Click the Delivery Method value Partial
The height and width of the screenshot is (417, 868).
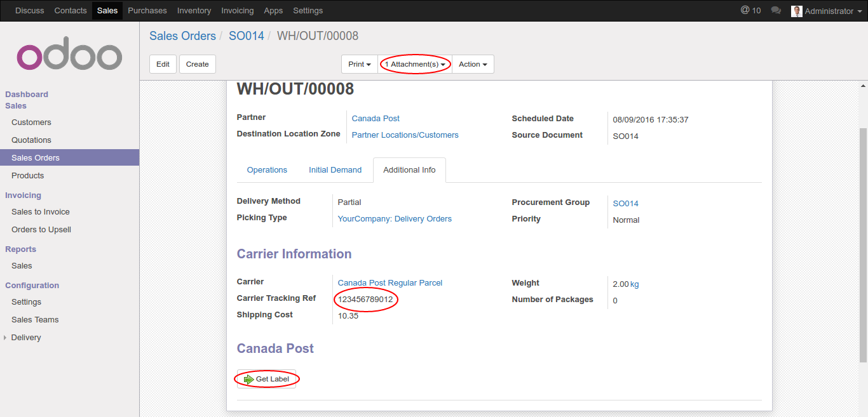tap(349, 202)
